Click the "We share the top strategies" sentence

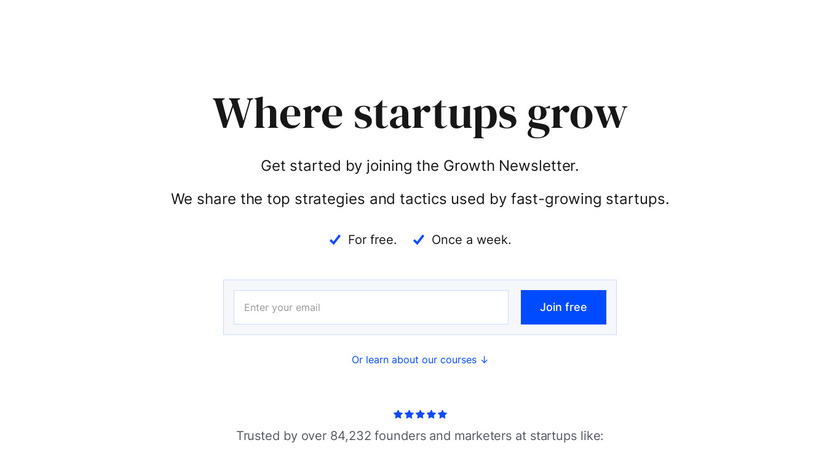coord(420,199)
